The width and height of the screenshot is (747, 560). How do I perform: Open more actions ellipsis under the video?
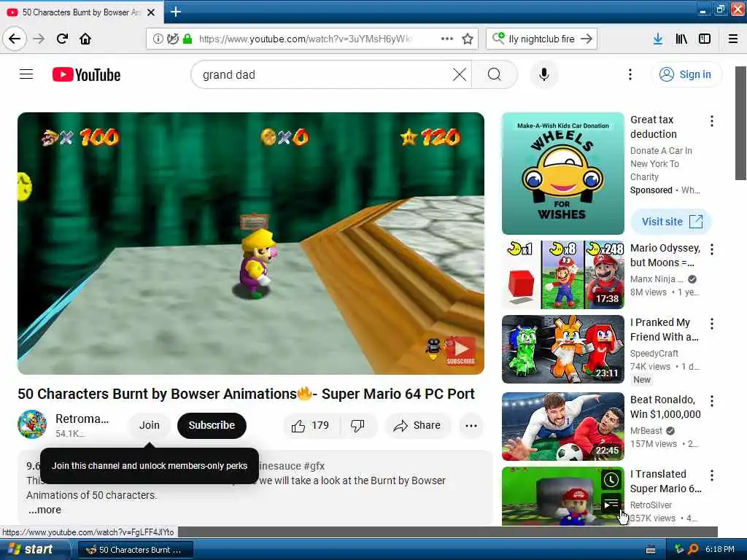click(471, 426)
